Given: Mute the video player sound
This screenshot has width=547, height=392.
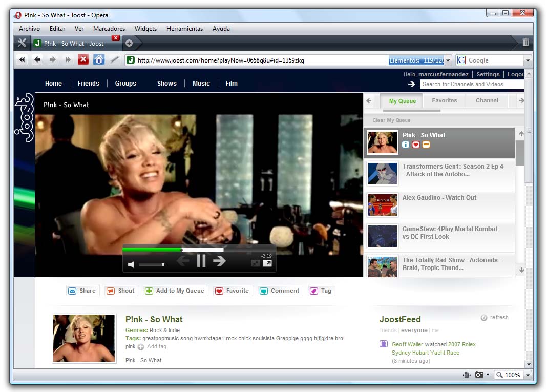Looking at the screenshot, I should [x=131, y=264].
